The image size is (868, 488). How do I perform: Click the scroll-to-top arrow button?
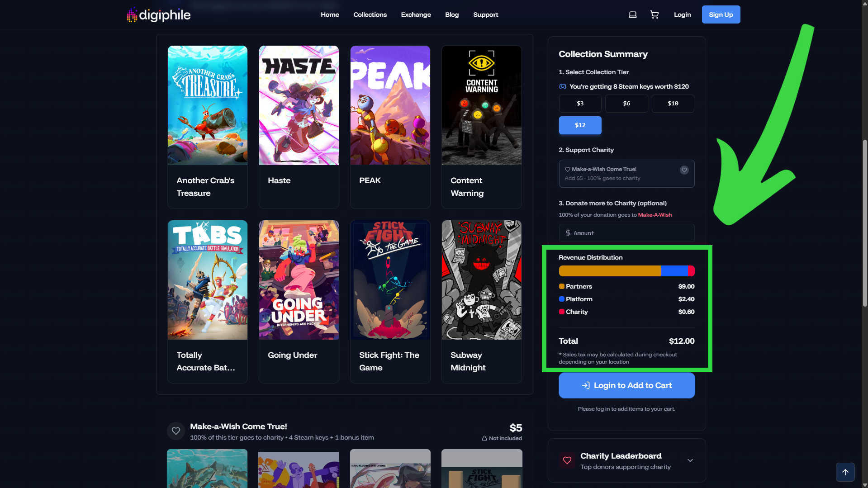844,472
